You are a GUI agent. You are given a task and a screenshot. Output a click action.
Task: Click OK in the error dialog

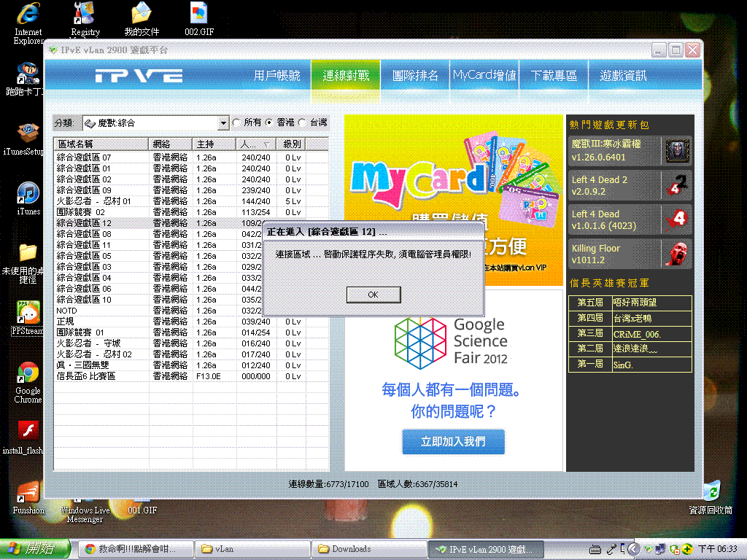(x=373, y=295)
